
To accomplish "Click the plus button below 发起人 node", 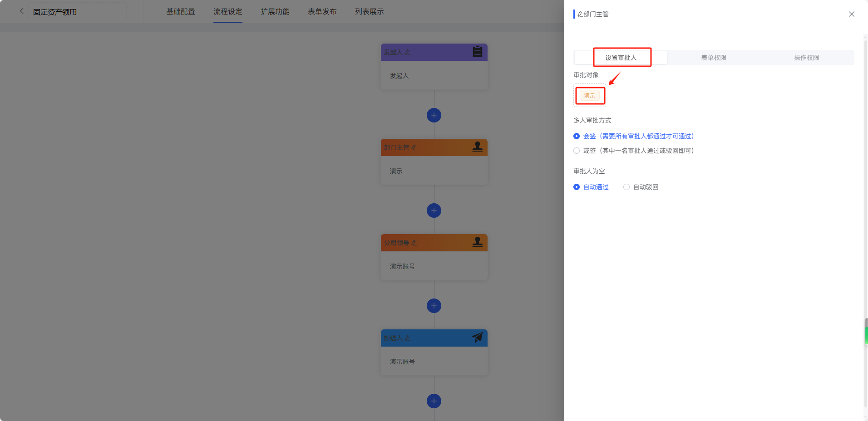I will point(434,115).
